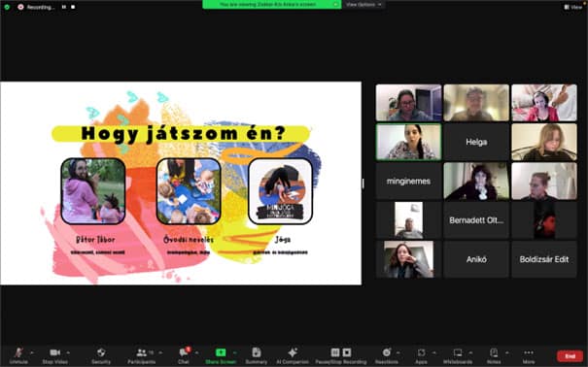Click the green encryption shield icon

point(7,7)
